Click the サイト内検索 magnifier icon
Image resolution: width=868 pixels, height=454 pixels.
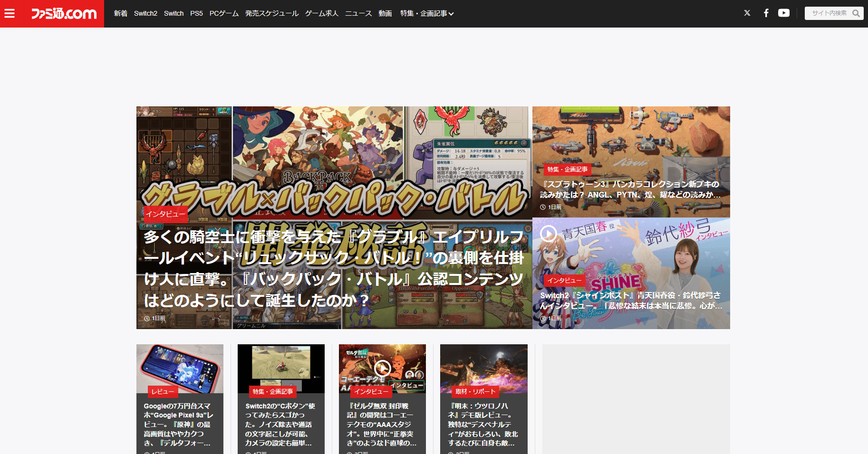click(x=857, y=13)
